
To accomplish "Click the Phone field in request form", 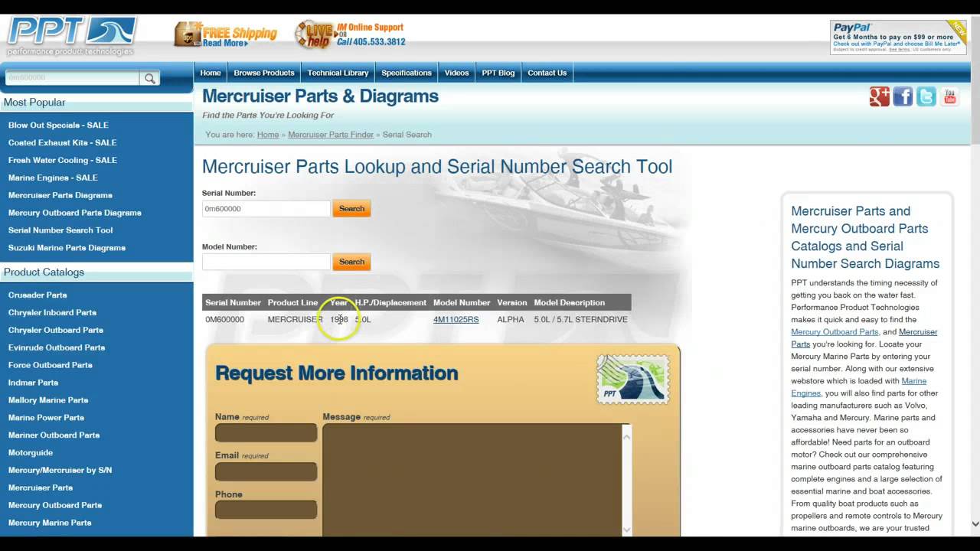I will point(266,510).
